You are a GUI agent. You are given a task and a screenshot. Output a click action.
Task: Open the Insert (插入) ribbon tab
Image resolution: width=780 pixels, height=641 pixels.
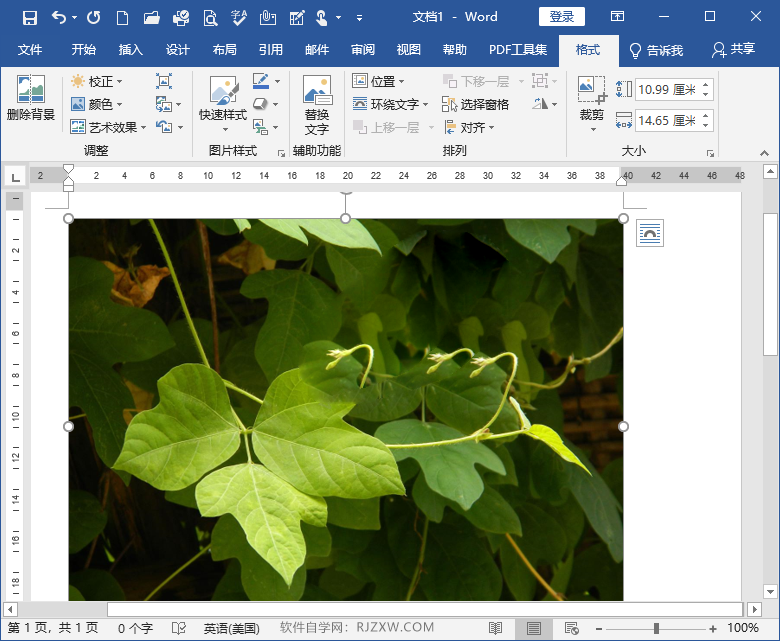tap(131, 50)
